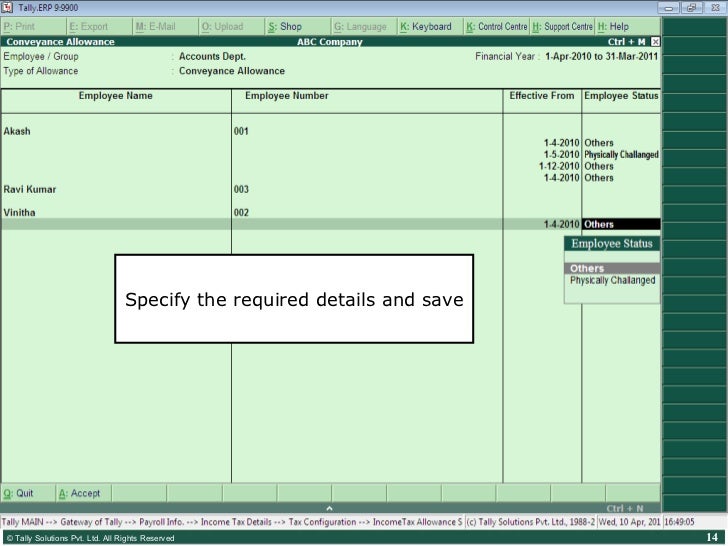This screenshot has width=728, height=546.
Task: Minimize the Tally.ERP 9 window
Action: tap(669, 8)
